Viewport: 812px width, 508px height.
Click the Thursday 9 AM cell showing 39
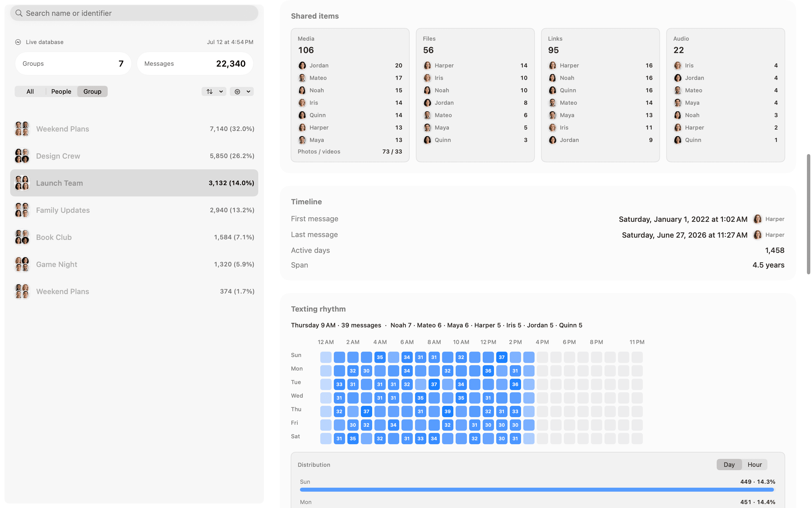448,411
